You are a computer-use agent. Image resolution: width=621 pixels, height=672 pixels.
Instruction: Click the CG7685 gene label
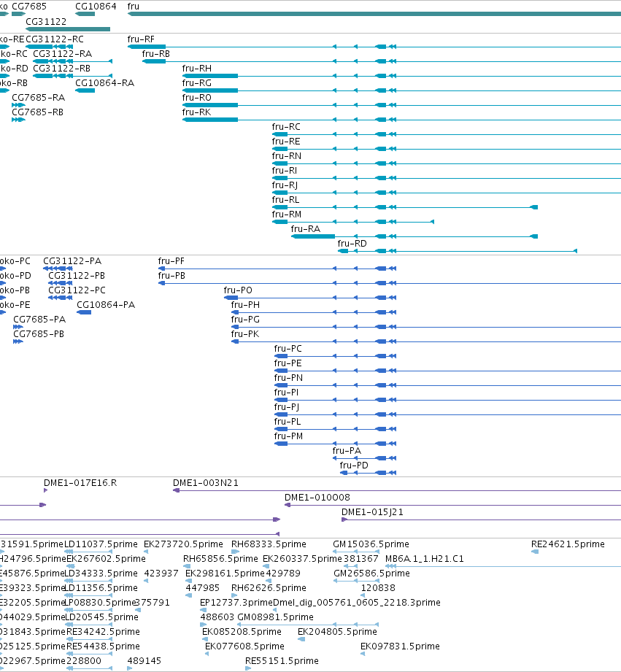click(x=29, y=7)
